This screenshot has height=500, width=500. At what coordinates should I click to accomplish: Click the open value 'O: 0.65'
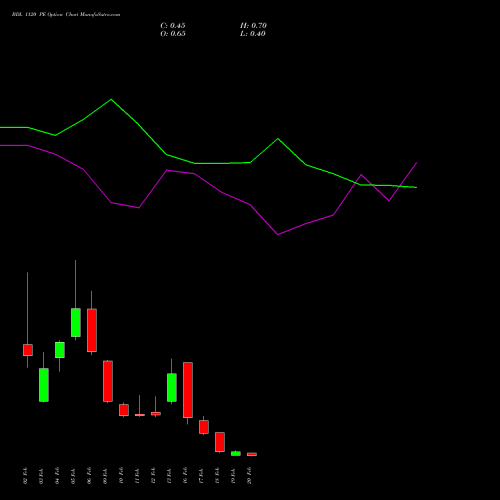(x=173, y=34)
